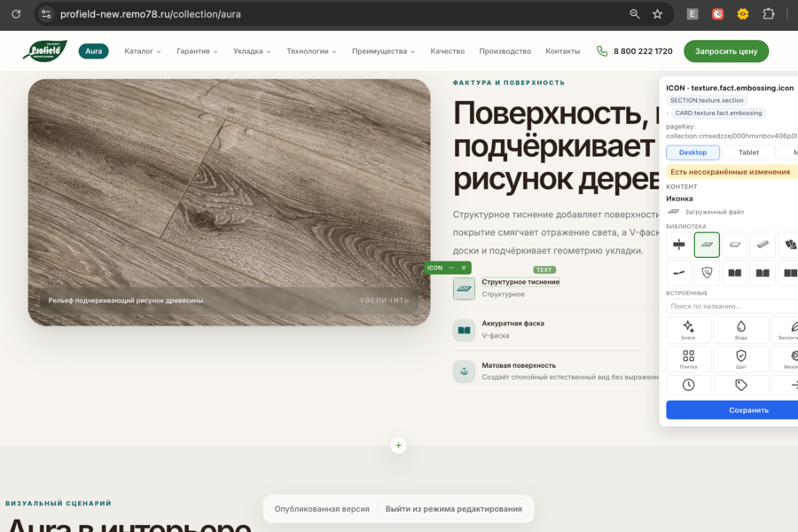The width and height of the screenshot is (798, 532).
Task: Click the yellow gear extension icon
Action: (743, 14)
